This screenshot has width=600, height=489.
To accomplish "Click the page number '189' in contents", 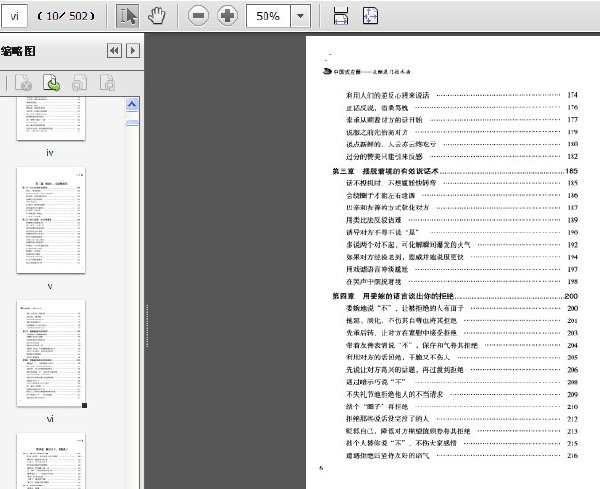I will click(x=572, y=220).
